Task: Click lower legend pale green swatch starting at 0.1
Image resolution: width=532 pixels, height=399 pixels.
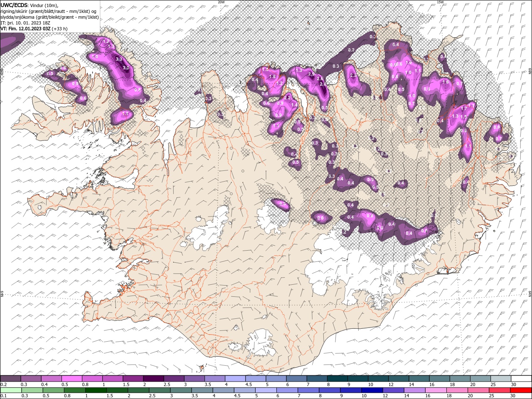Action: pyautogui.click(x=11, y=390)
